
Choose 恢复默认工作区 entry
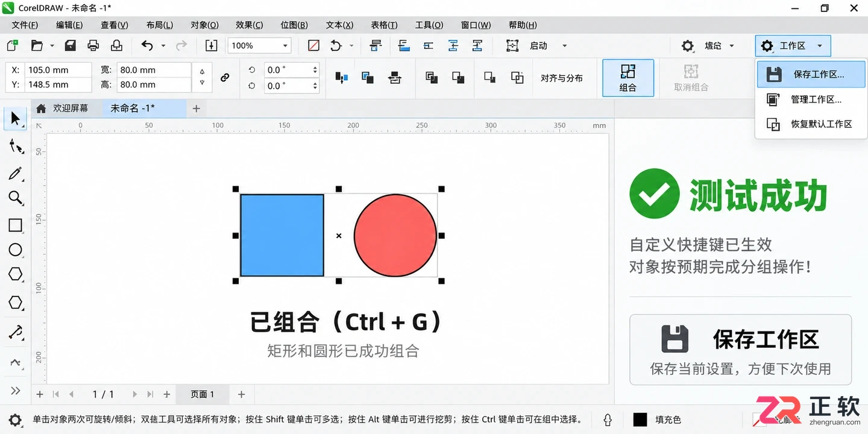811,124
